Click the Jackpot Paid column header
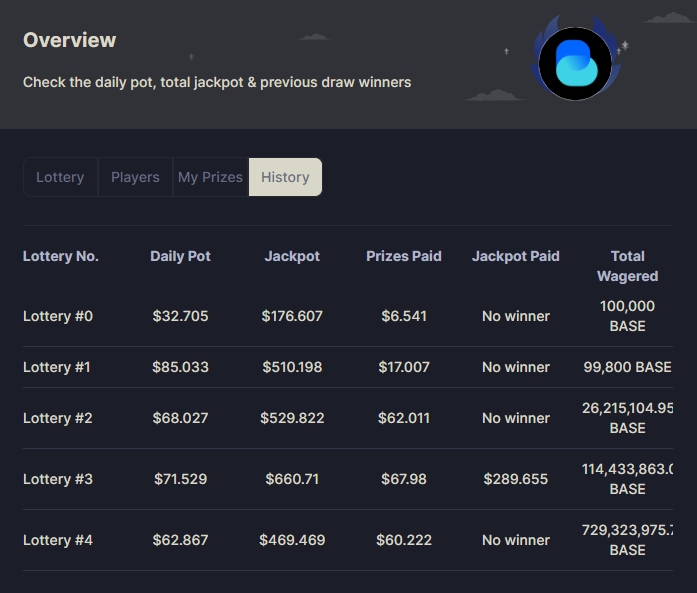Image resolution: width=697 pixels, height=593 pixels. 515,256
